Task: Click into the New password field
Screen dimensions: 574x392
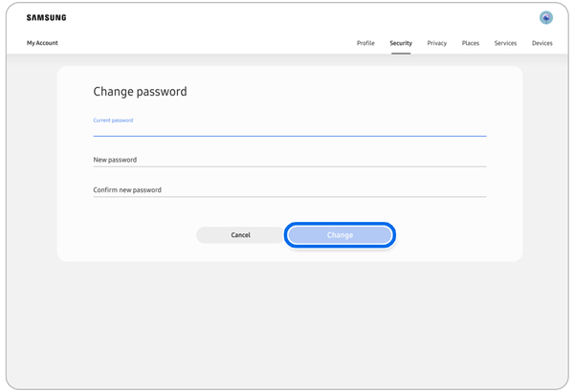Action: 289,160
